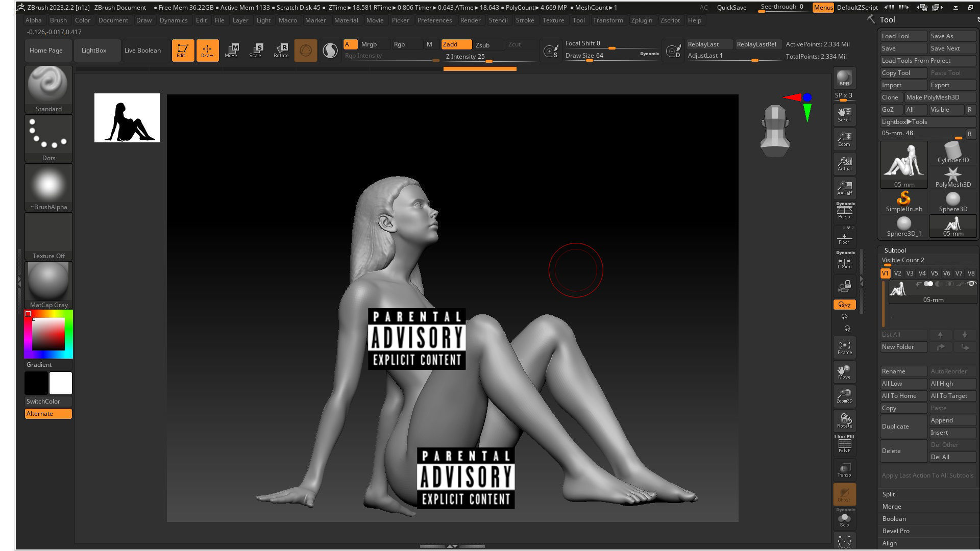The width and height of the screenshot is (980, 551).
Task: Click the sculptris-style sphere icon beside Rotate
Action: click(x=305, y=50)
